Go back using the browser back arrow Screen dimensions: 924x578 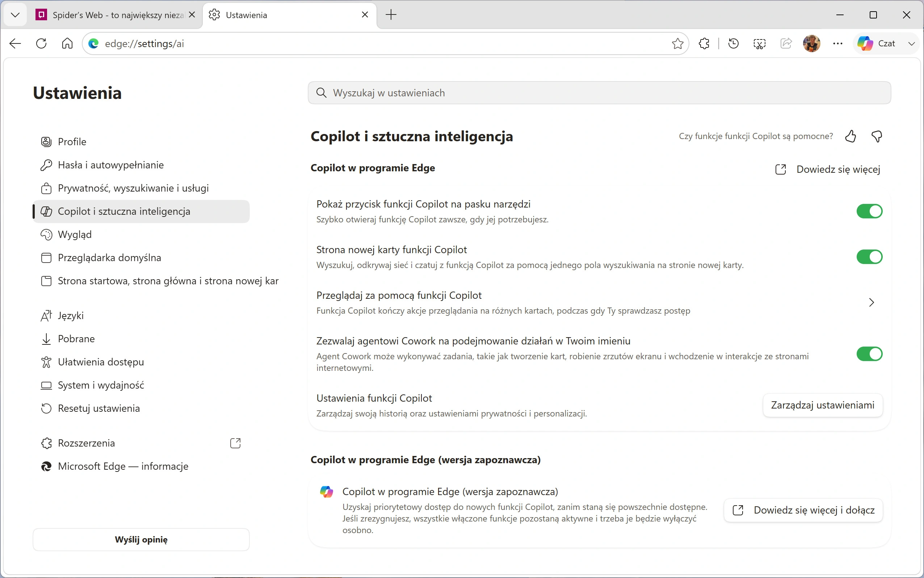click(x=15, y=43)
